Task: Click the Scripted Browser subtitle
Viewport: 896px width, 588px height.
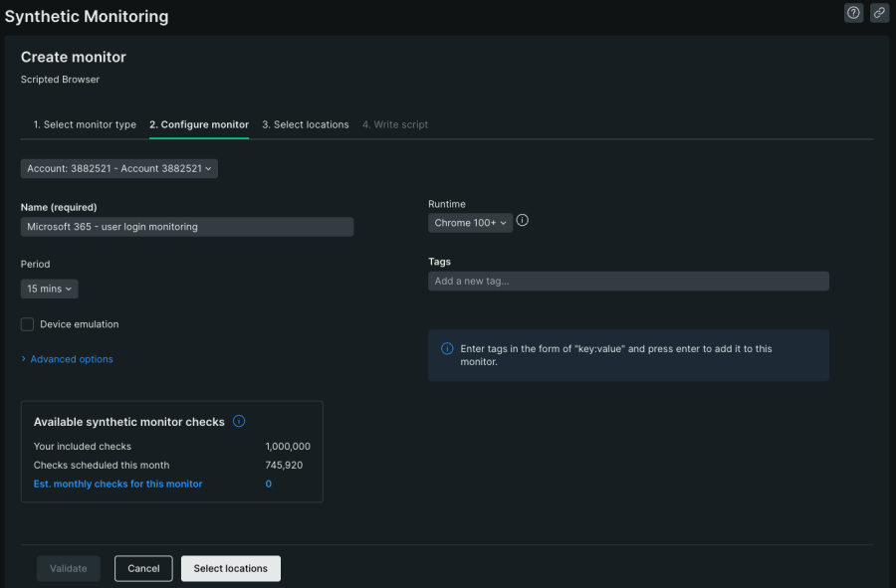Action: pos(60,80)
